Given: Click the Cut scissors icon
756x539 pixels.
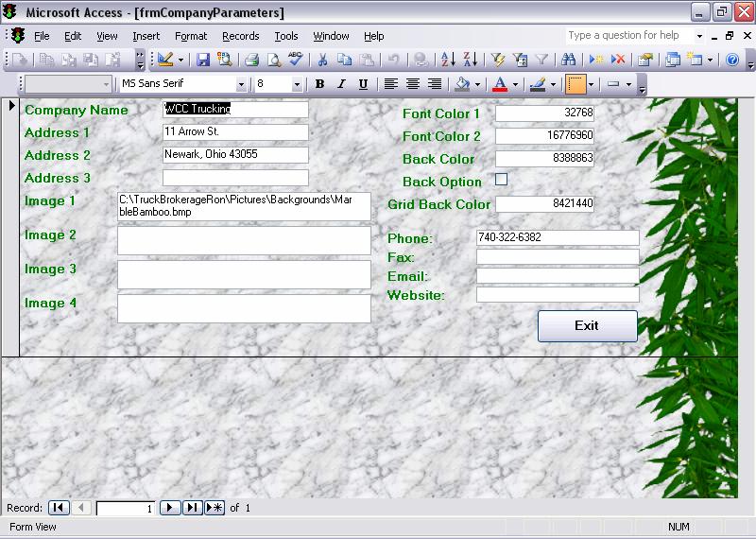Looking at the screenshot, I should pos(322,60).
